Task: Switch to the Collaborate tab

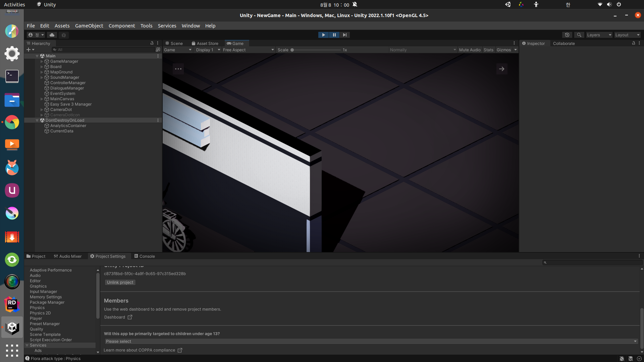Action: [x=564, y=44]
